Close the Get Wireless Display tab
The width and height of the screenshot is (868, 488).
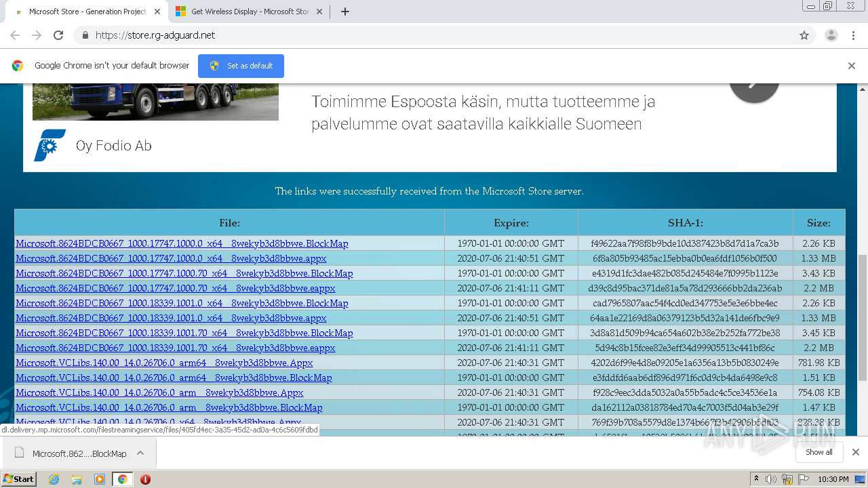coord(319,12)
